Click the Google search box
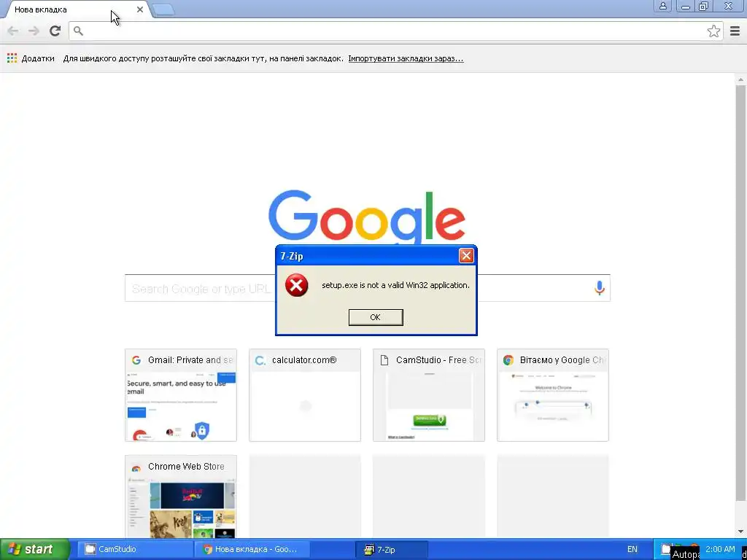This screenshot has height=560, width=747. click(x=368, y=288)
